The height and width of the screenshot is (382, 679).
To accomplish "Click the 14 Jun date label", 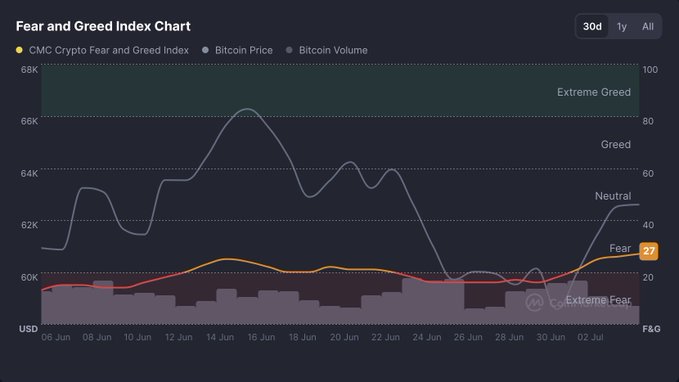I will (x=220, y=337).
